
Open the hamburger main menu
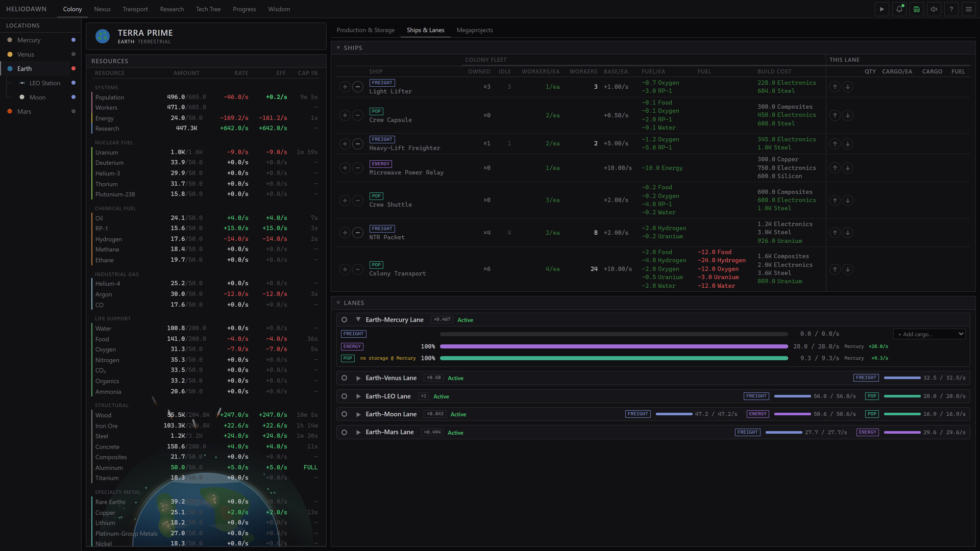click(968, 9)
